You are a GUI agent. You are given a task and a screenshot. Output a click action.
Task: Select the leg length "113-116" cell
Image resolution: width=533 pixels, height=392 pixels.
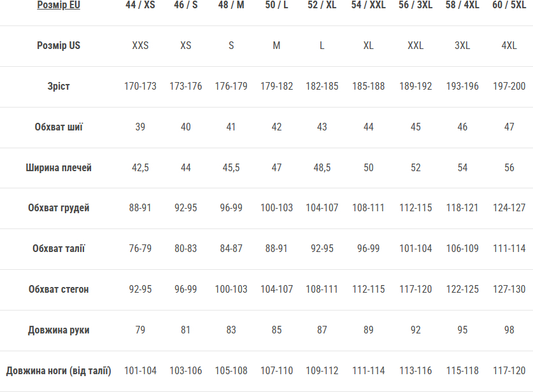(415, 371)
